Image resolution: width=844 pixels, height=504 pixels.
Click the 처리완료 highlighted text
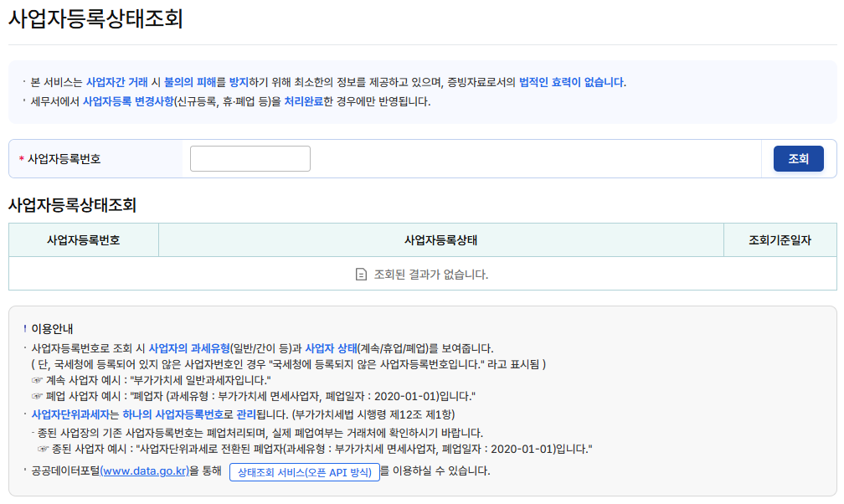coord(304,102)
